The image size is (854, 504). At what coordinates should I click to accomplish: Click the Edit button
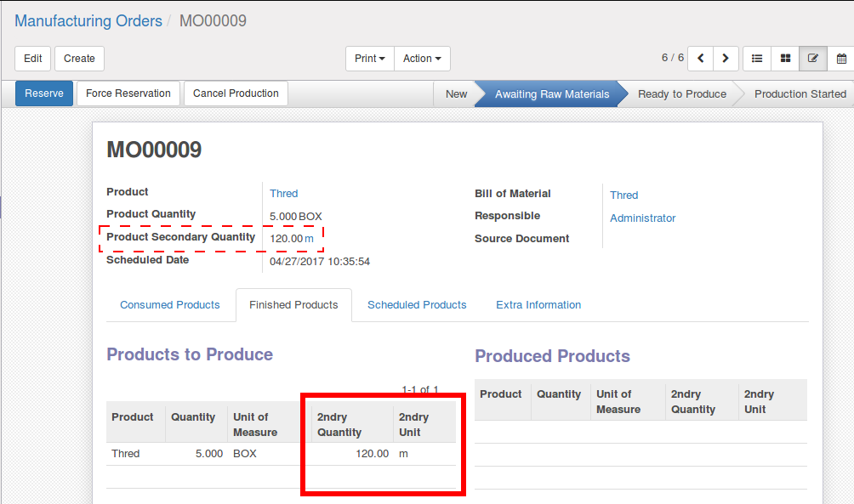(32, 59)
